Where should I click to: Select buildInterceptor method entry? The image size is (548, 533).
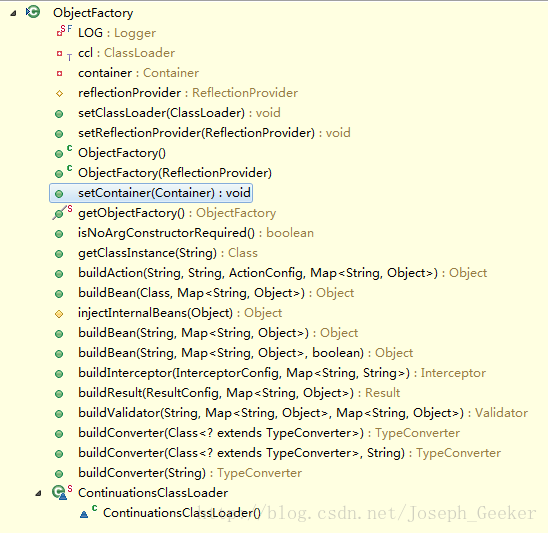(x=282, y=373)
